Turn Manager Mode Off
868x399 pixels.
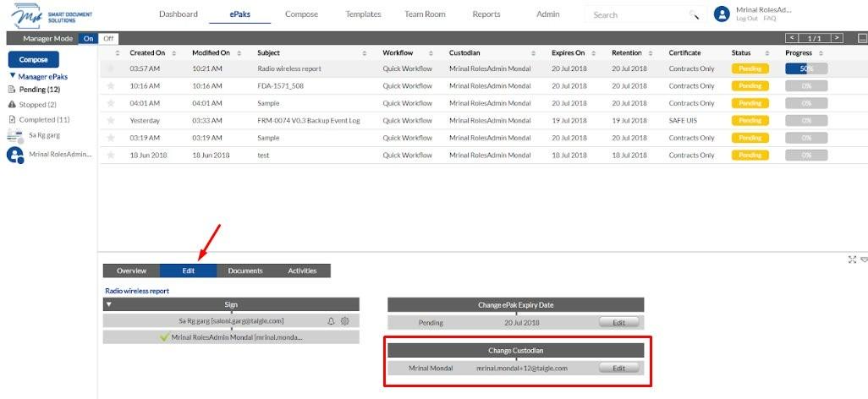pyautogui.click(x=108, y=39)
